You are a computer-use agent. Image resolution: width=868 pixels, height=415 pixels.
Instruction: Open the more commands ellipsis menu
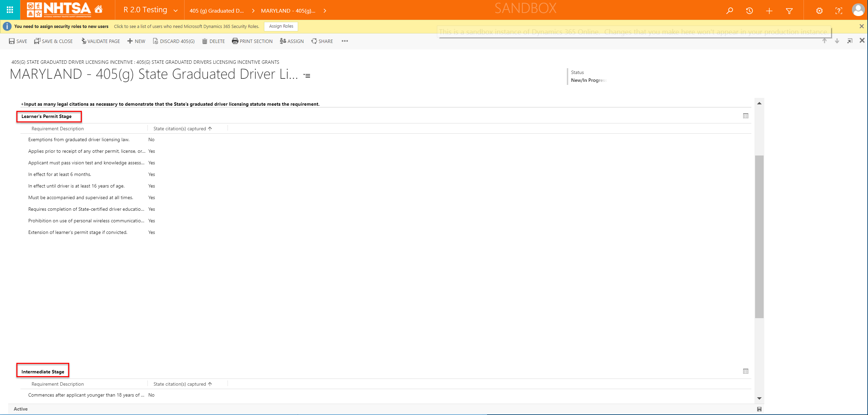click(x=345, y=41)
